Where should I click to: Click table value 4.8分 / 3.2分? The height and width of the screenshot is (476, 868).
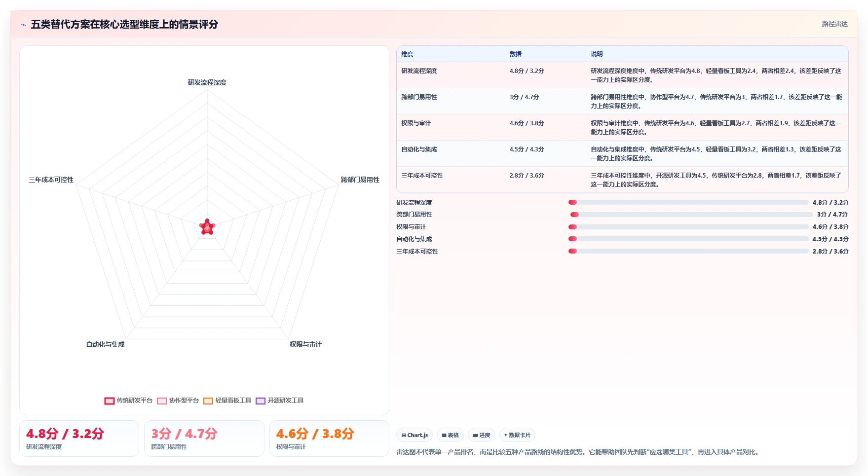click(527, 71)
